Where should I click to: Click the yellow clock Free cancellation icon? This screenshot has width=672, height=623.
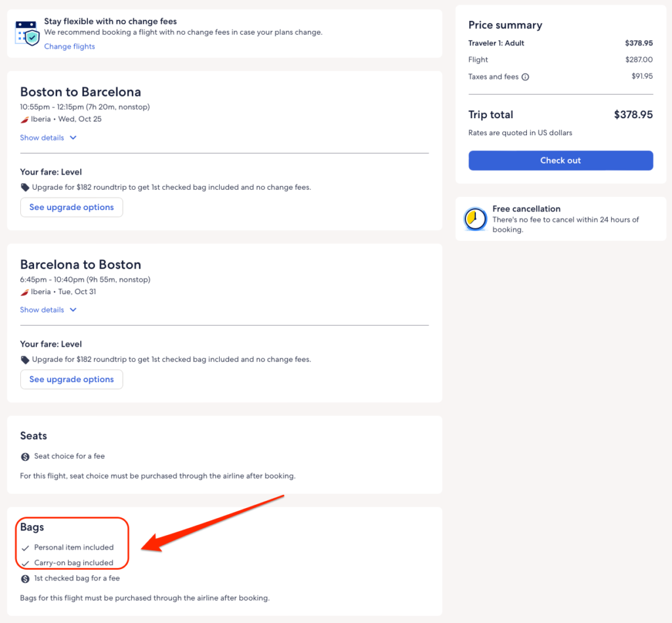pyautogui.click(x=475, y=219)
